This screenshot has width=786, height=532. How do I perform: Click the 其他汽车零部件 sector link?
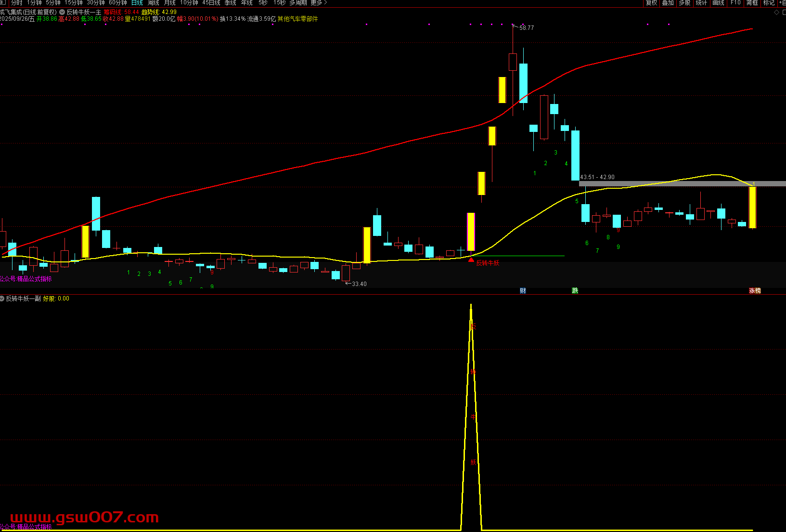(x=297, y=19)
